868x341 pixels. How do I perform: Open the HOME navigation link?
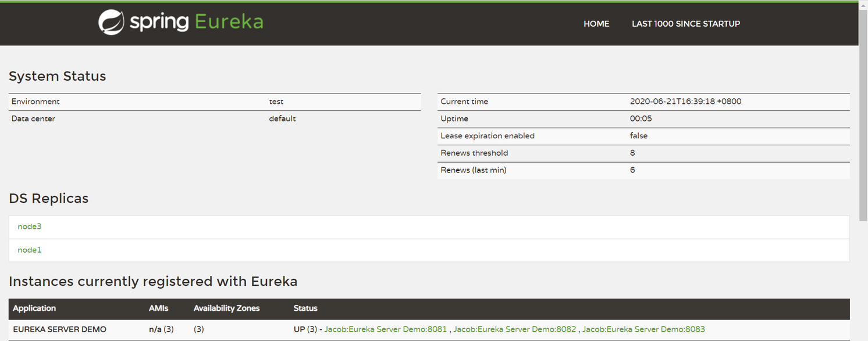coord(596,24)
